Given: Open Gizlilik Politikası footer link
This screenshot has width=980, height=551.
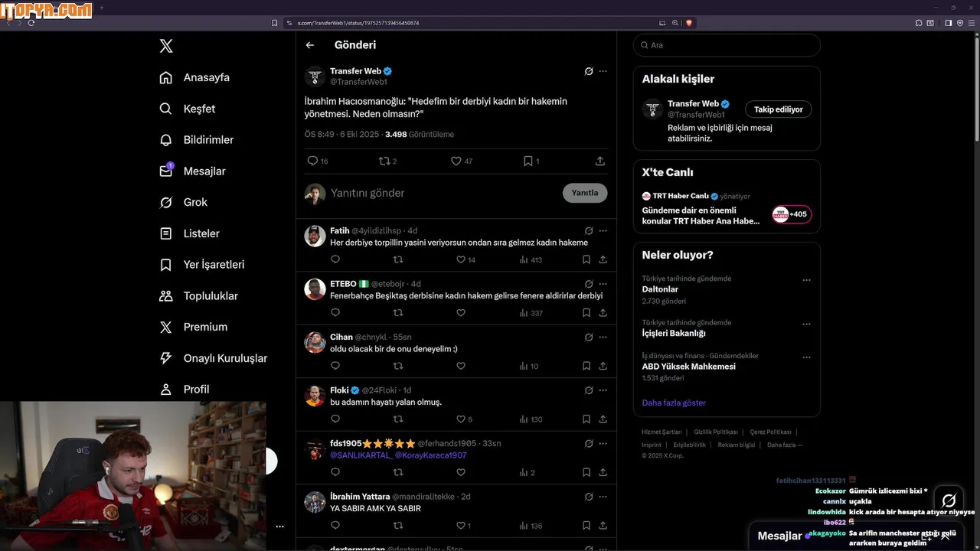Looking at the screenshot, I should pyautogui.click(x=716, y=432).
